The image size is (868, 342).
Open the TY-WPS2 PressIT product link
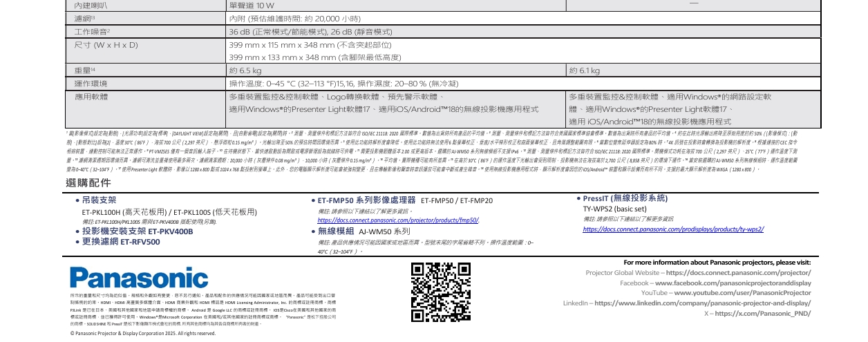pos(673,228)
